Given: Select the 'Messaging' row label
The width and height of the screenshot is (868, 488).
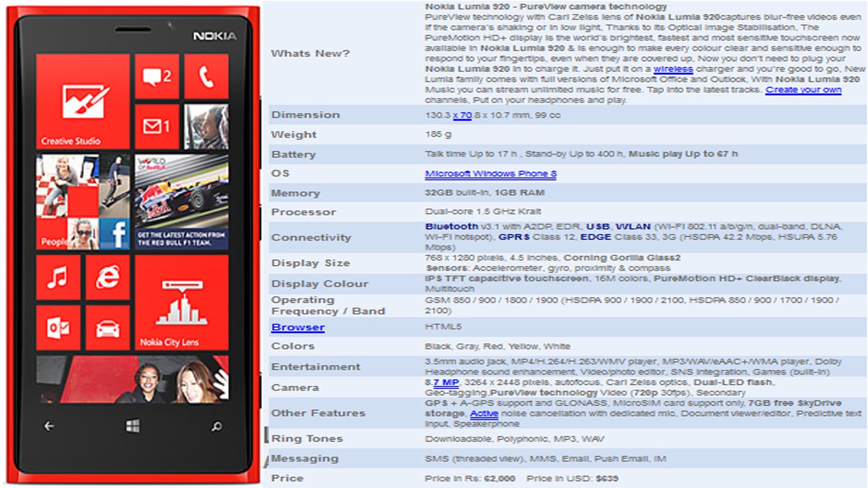Looking at the screenshot, I should point(304,458).
